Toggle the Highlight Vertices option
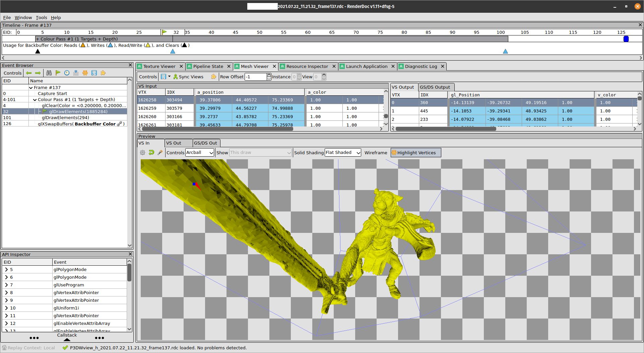Image resolution: width=644 pixels, height=353 pixels. pyautogui.click(x=415, y=153)
